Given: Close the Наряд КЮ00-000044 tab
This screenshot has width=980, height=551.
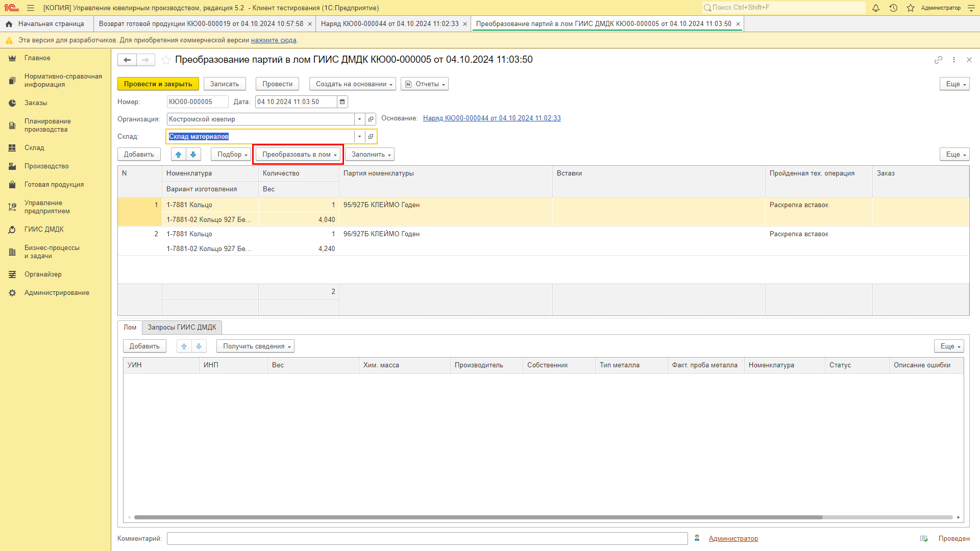Looking at the screenshot, I should (465, 24).
